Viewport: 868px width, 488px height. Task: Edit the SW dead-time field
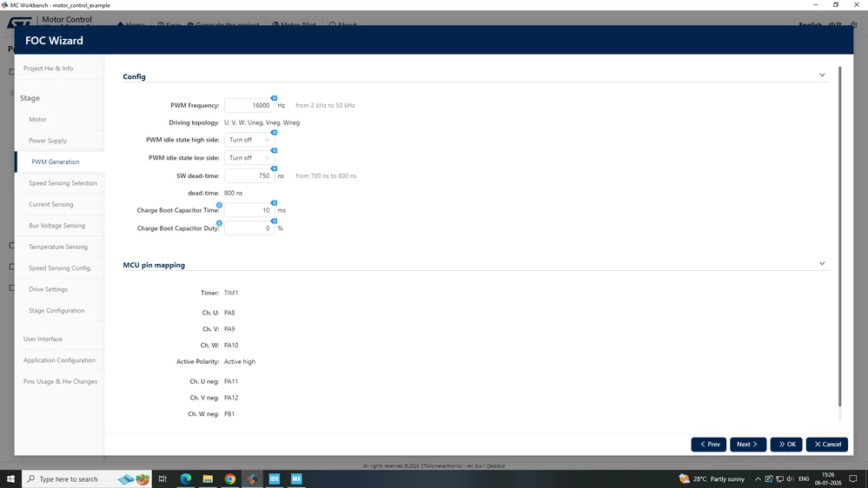pyautogui.click(x=248, y=176)
